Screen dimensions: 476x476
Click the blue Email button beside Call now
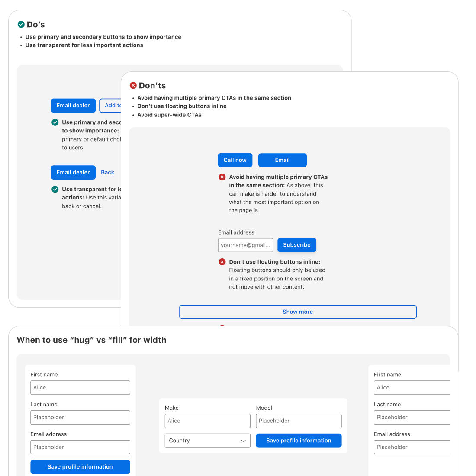tap(282, 160)
